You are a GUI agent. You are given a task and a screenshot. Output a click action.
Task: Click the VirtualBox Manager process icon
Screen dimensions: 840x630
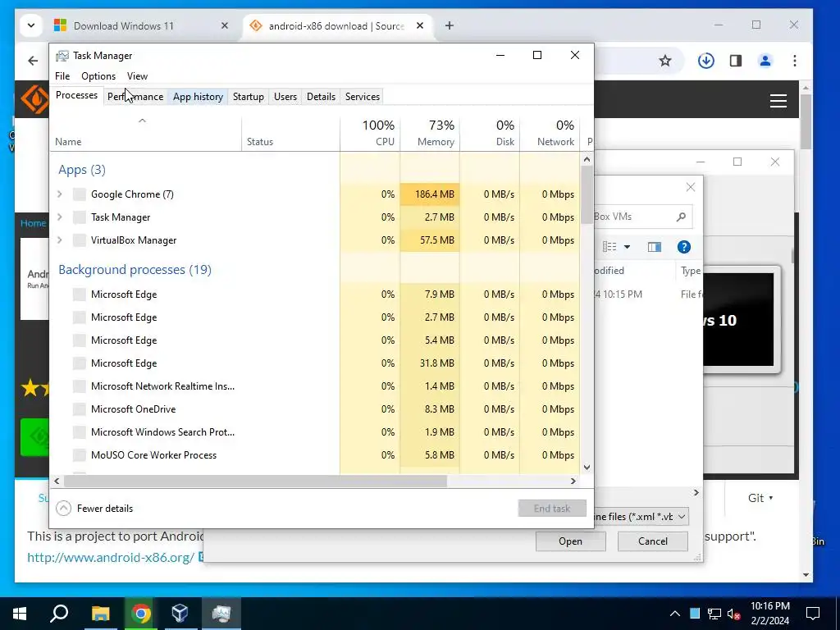click(80, 240)
